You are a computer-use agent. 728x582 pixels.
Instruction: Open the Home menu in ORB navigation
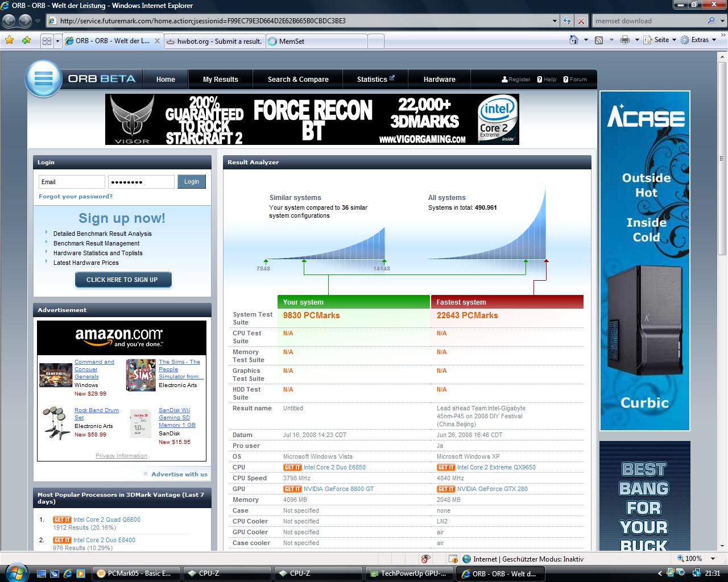click(x=166, y=79)
